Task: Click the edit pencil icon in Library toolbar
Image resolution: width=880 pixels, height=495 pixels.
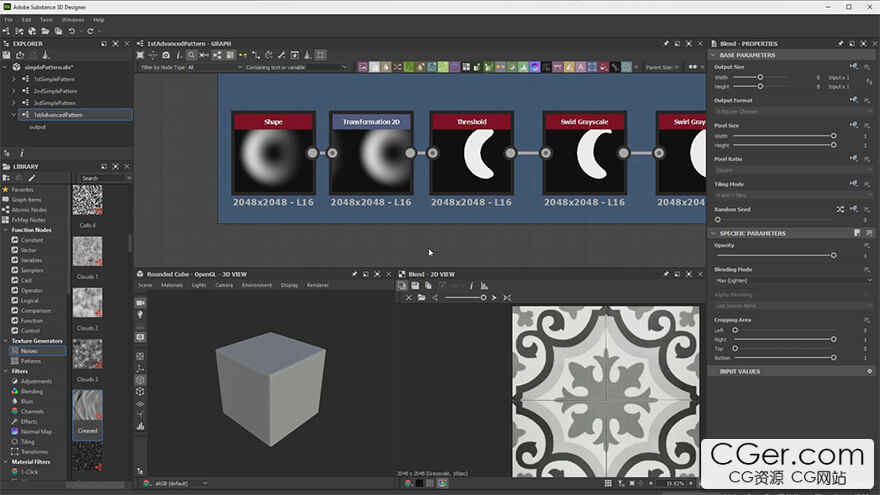Action: coord(32,178)
